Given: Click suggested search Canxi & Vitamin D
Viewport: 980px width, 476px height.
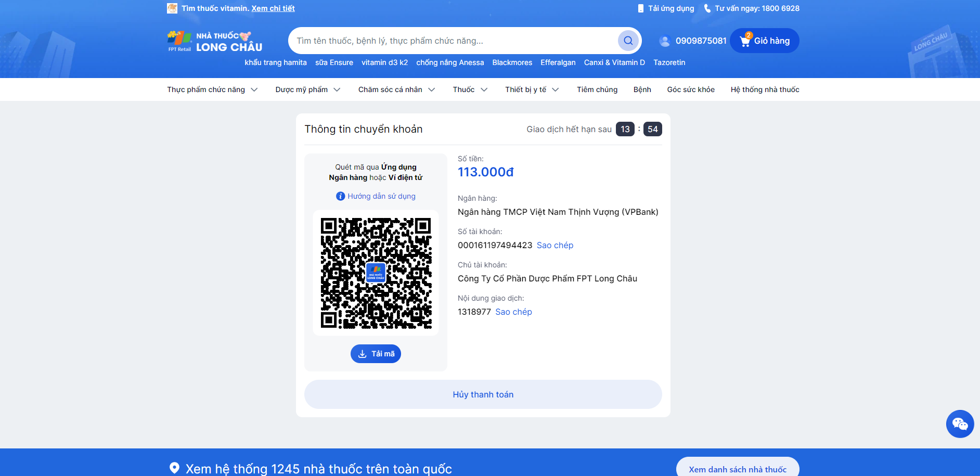Looking at the screenshot, I should (614, 62).
